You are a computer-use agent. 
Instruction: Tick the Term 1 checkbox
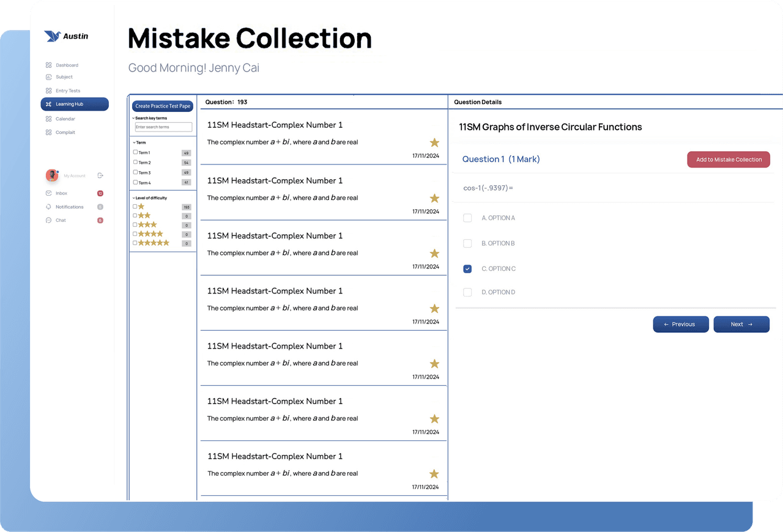[x=135, y=152]
